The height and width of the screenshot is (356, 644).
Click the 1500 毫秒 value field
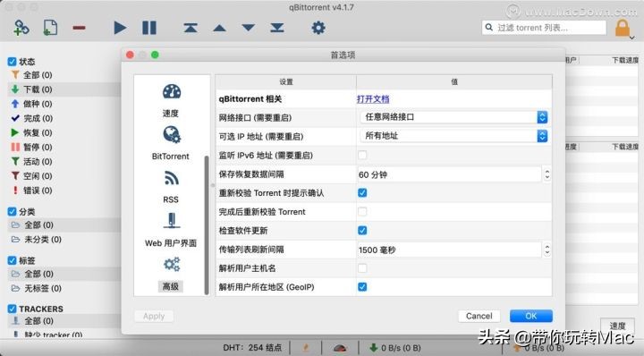pyautogui.click(x=449, y=250)
